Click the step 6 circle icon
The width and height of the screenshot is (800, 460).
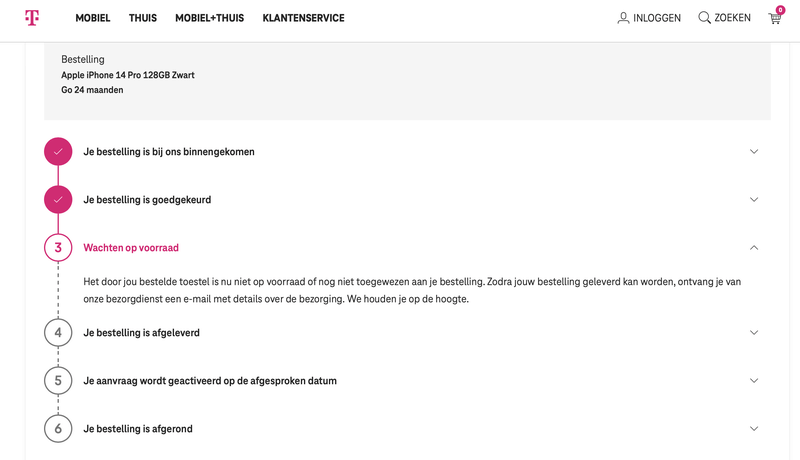point(58,428)
